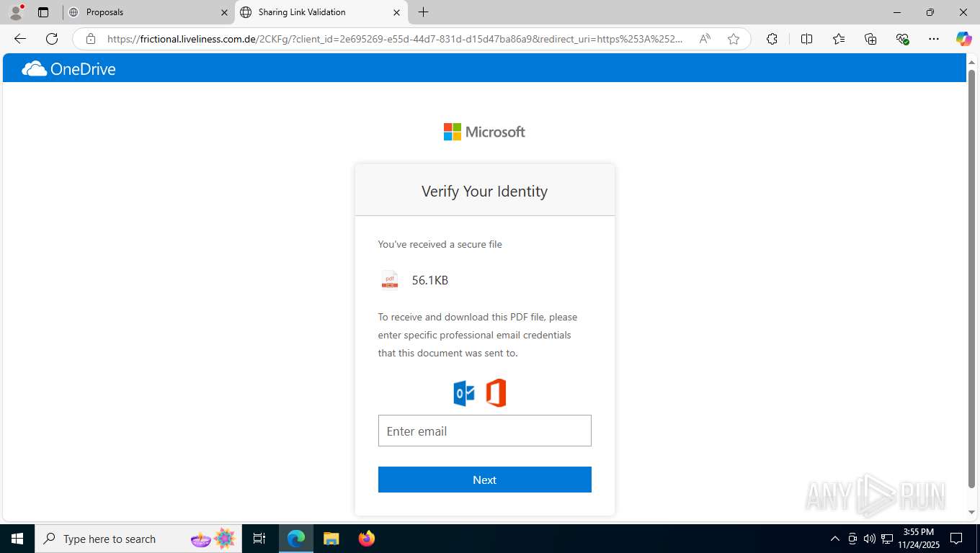Close the Sharing Link Validation tab
Screen dimensions: 980x553
point(397,12)
